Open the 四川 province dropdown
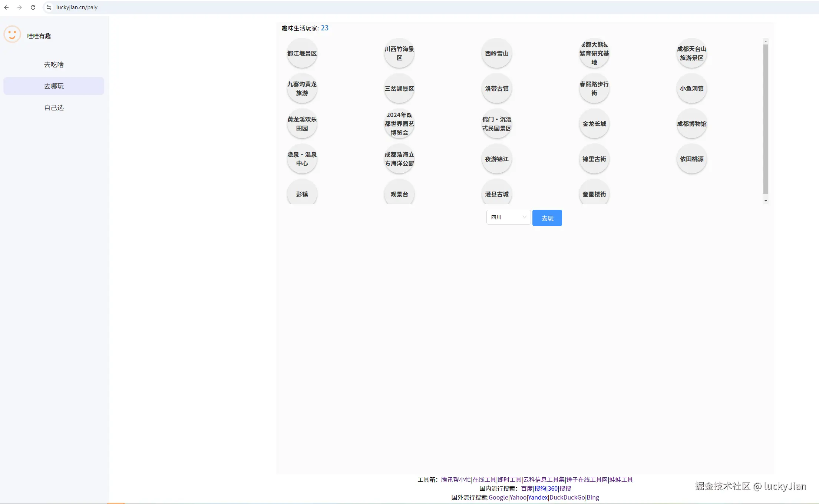Image resolution: width=819 pixels, height=504 pixels. 508,218
